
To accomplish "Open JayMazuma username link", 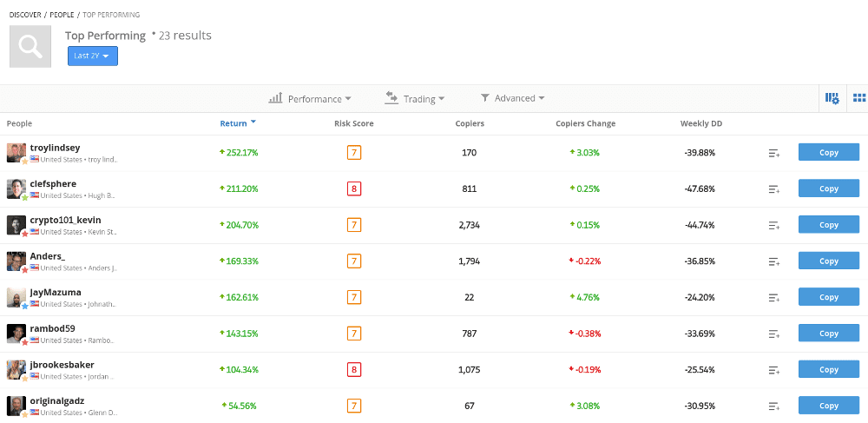I will [x=56, y=293].
